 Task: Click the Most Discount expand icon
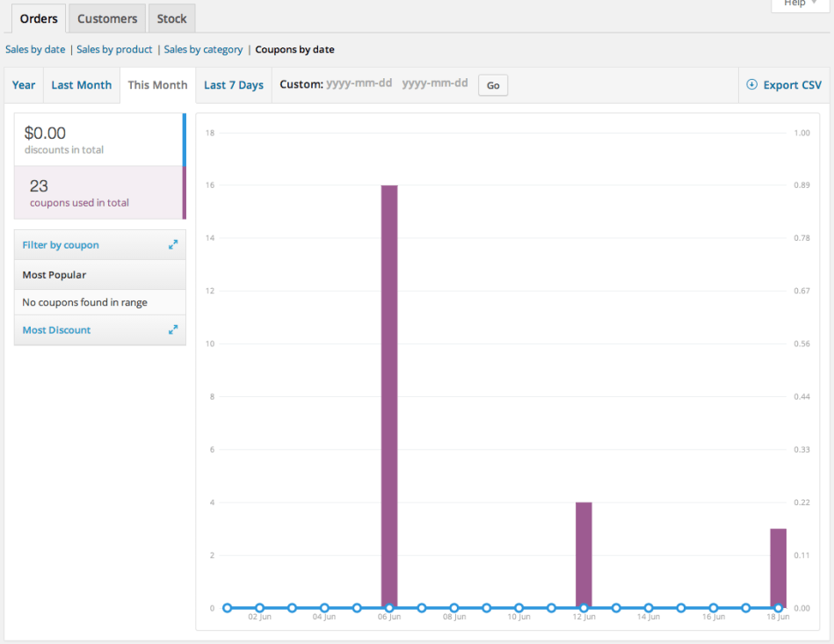pyautogui.click(x=173, y=329)
